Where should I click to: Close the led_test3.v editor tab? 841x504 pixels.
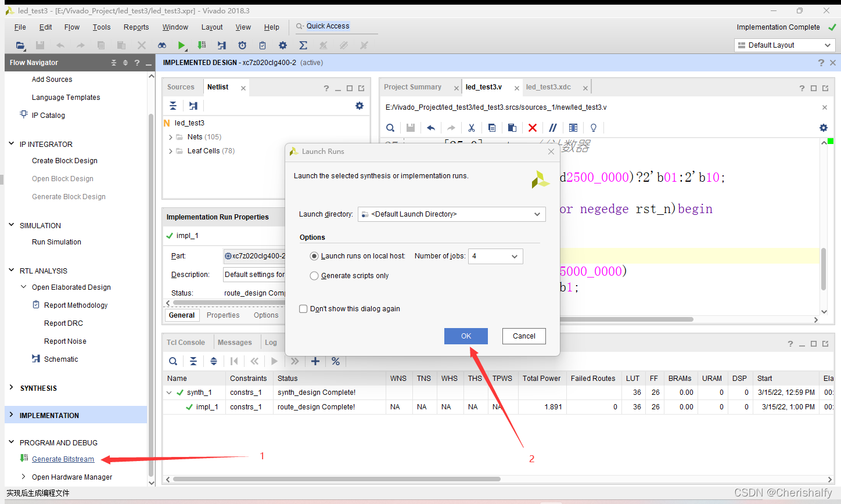click(x=517, y=88)
